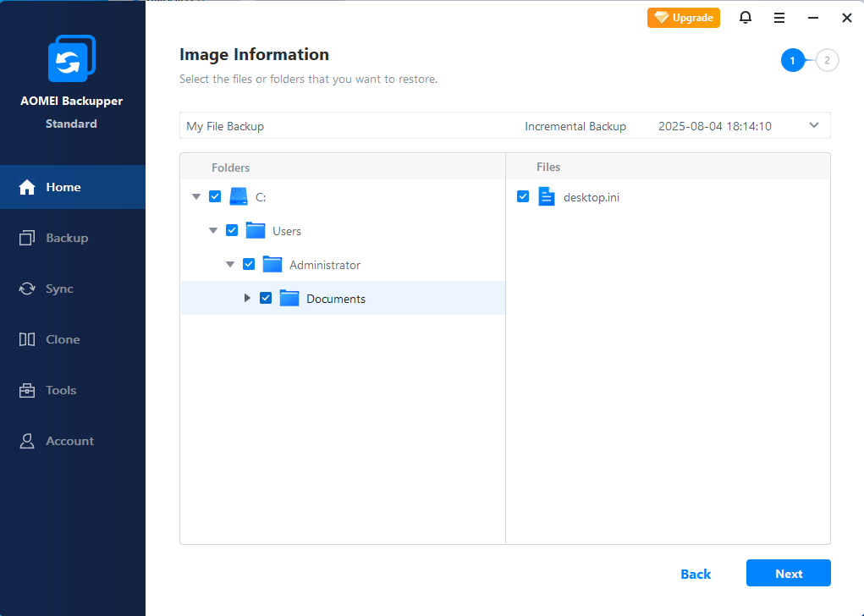Viewport: 864px width, 616px height.
Task: Click the Sync arrows icon in sidebar
Action: tap(27, 289)
